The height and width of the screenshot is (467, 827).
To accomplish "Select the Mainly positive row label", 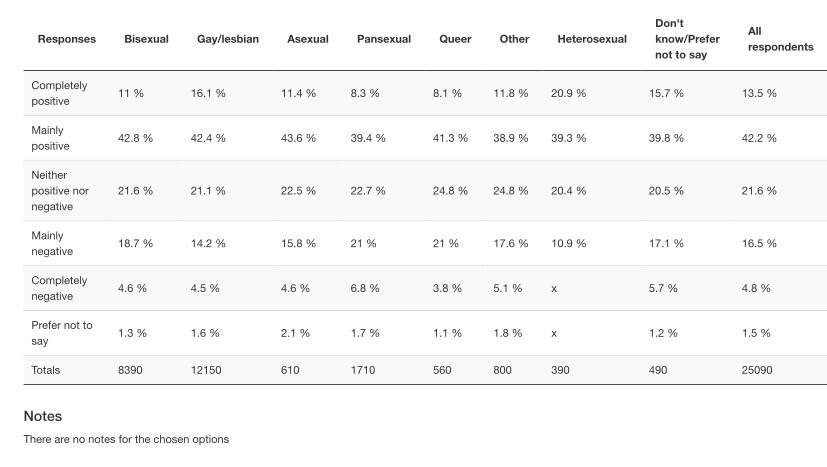I will coord(50,138).
